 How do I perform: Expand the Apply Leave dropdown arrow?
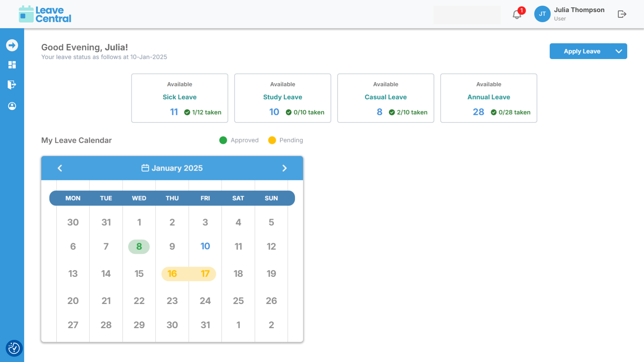click(619, 51)
